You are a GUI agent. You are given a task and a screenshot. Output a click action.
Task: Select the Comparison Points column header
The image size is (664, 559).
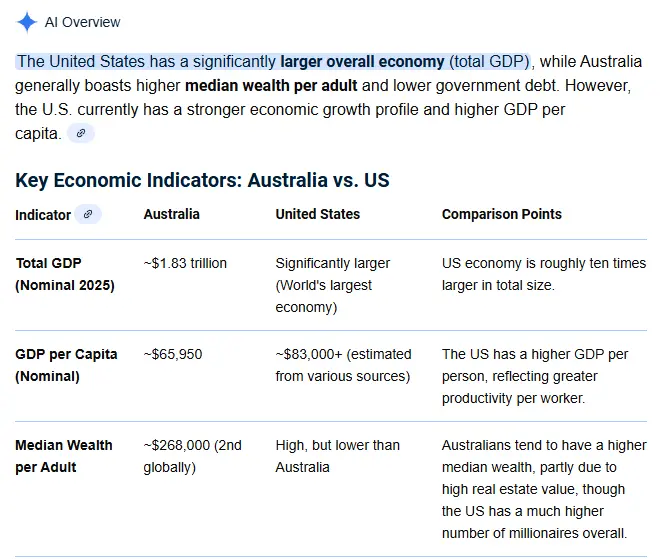pyautogui.click(x=501, y=214)
